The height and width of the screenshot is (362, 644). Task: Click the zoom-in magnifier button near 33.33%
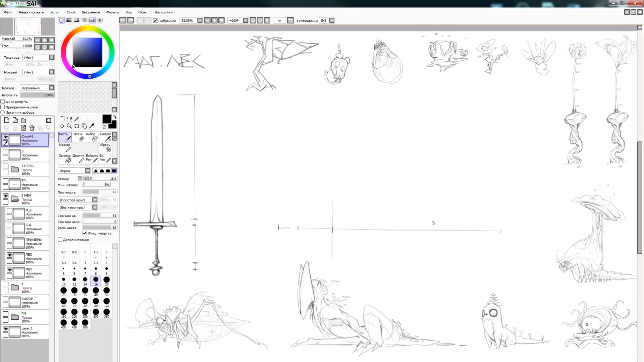pyautogui.click(x=215, y=20)
